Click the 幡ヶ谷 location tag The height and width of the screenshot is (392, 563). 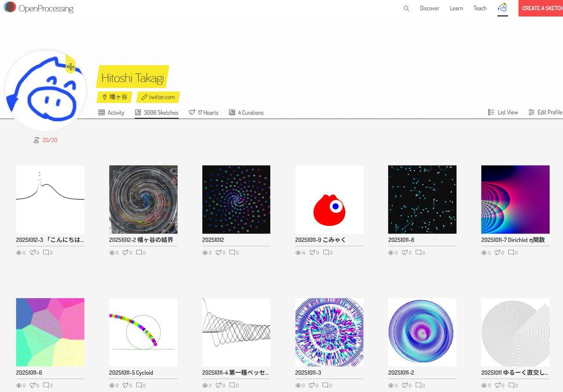(x=115, y=97)
